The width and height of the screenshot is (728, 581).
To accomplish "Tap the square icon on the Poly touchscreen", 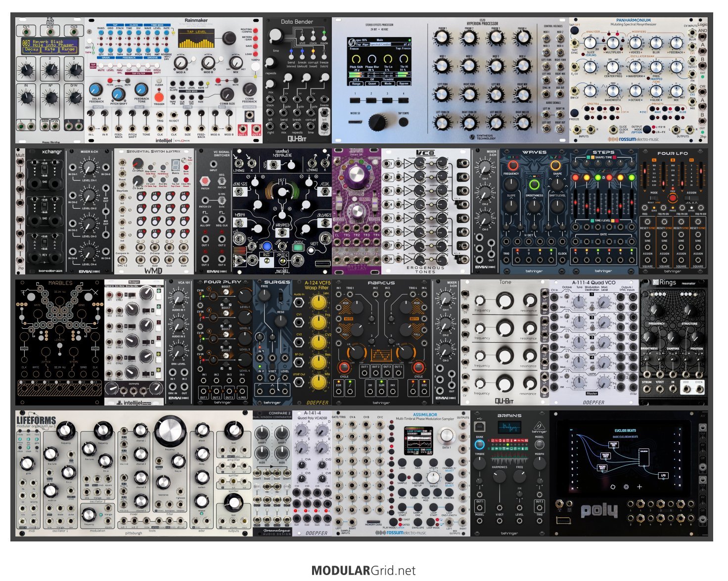I will click(x=613, y=487).
